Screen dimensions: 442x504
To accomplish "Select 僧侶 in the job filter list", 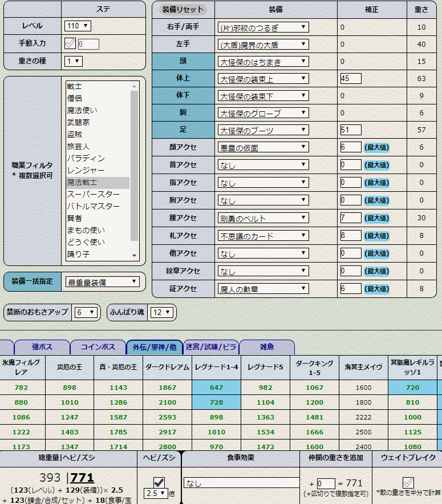I will [98, 98].
